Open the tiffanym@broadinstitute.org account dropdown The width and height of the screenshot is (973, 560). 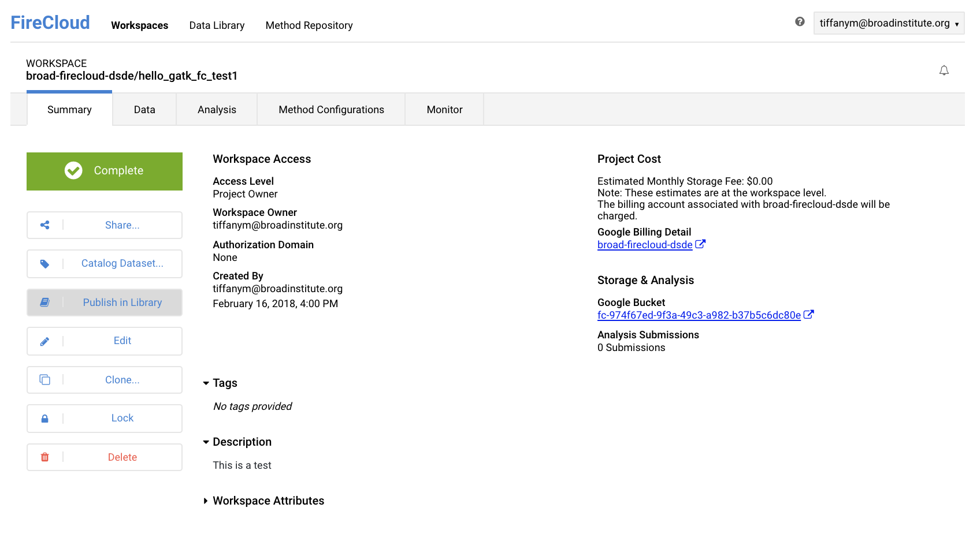click(x=889, y=23)
